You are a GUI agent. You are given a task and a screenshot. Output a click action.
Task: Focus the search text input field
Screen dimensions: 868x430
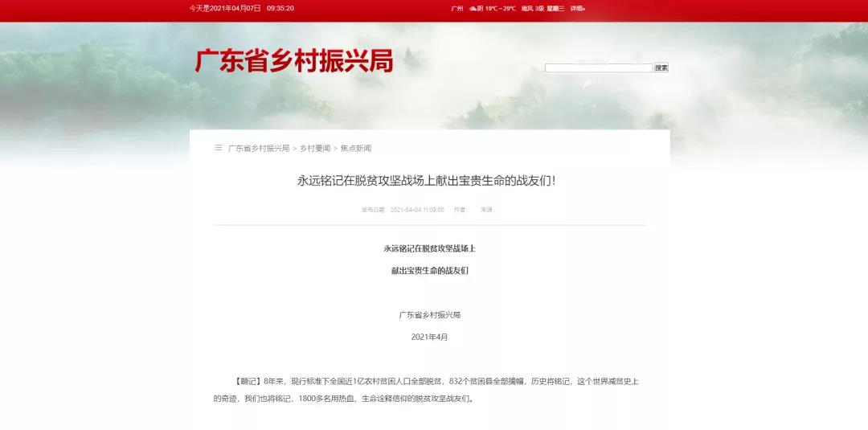pos(598,68)
